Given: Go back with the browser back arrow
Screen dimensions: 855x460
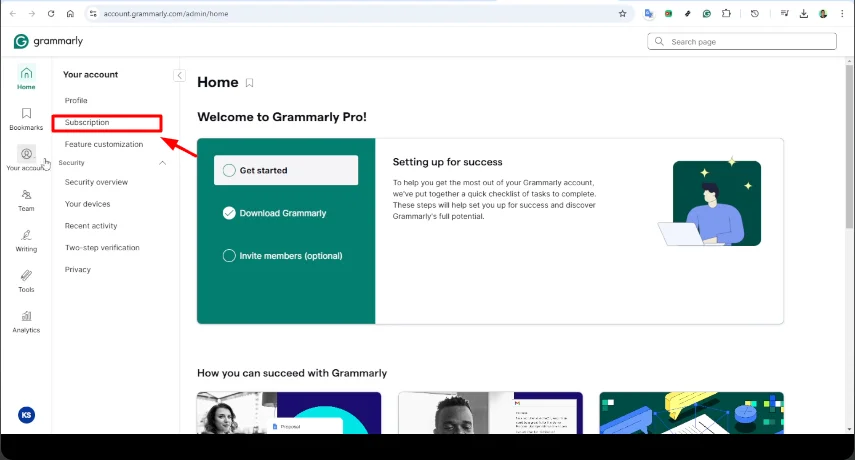Looking at the screenshot, I should tap(13, 14).
